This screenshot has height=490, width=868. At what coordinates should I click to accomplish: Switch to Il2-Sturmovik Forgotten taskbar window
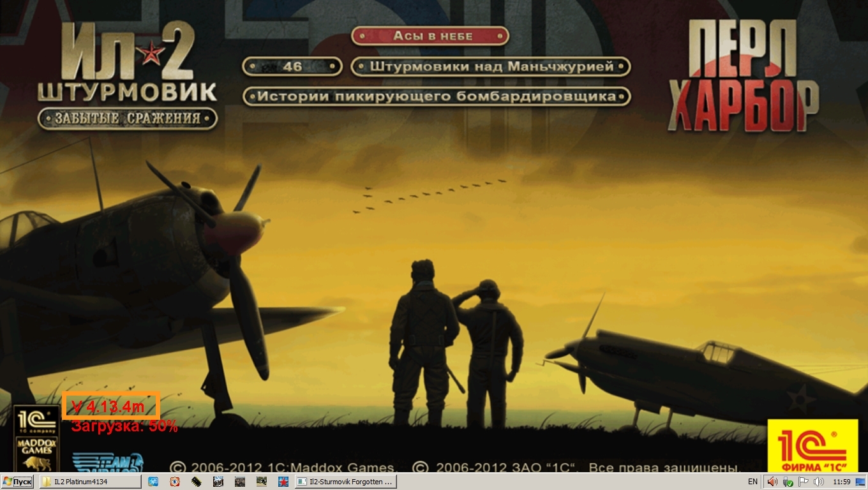point(346,481)
